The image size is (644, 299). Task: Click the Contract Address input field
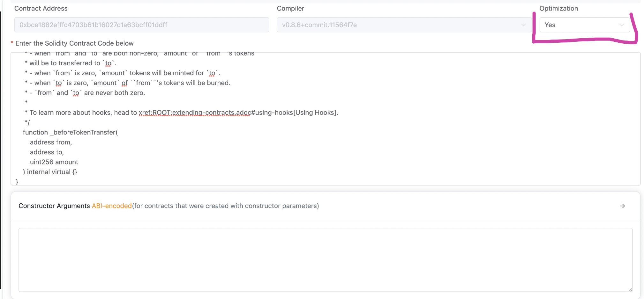coord(141,25)
